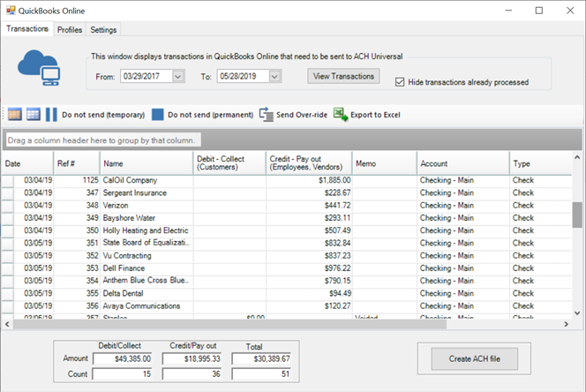Image resolution: width=586 pixels, height=392 pixels.
Task: Click the name CalOil Company
Action: (130, 180)
